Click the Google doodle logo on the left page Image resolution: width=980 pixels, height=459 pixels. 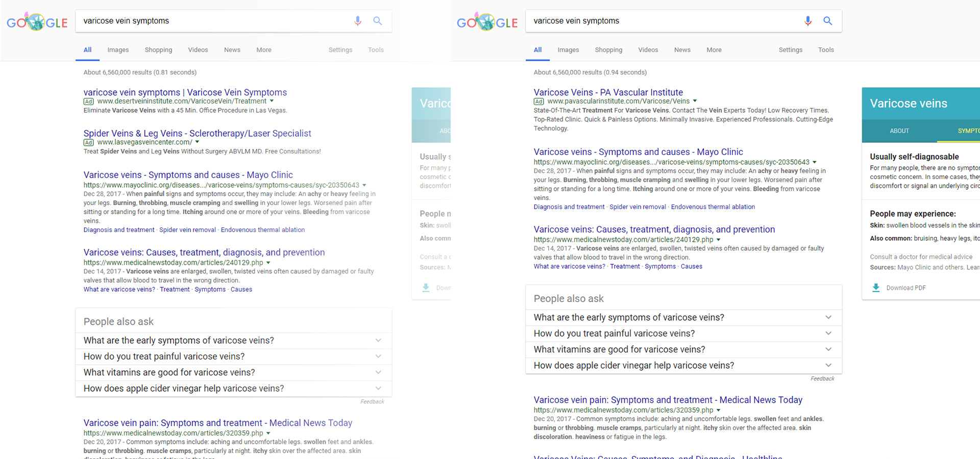tap(37, 22)
